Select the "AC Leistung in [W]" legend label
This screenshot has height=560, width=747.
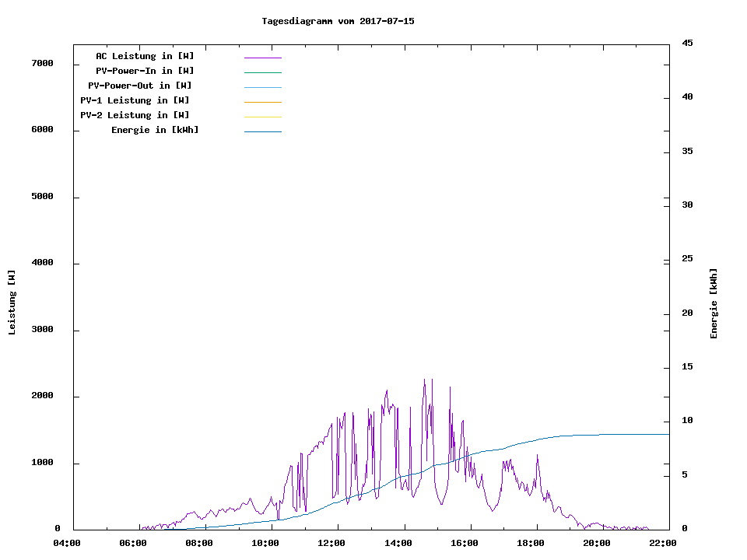coord(145,56)
